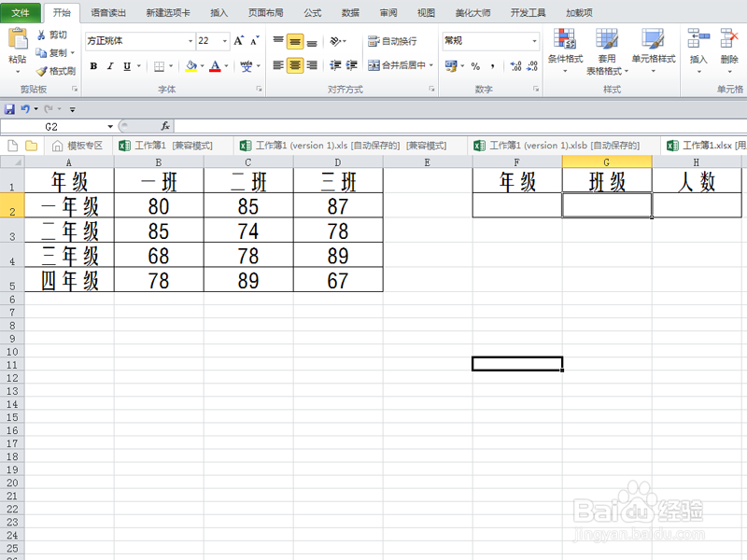Increase decimal places icon

(516, 66)
